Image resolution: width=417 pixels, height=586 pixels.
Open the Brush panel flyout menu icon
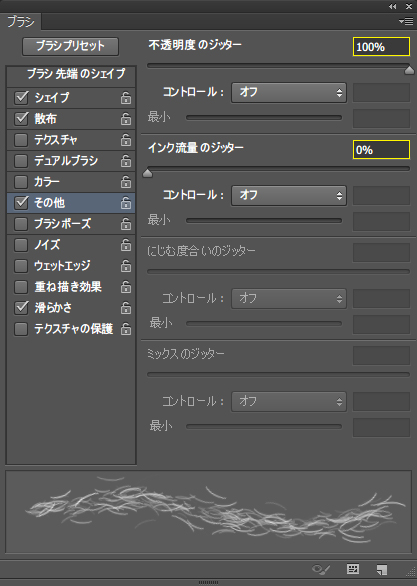[406, 22]
